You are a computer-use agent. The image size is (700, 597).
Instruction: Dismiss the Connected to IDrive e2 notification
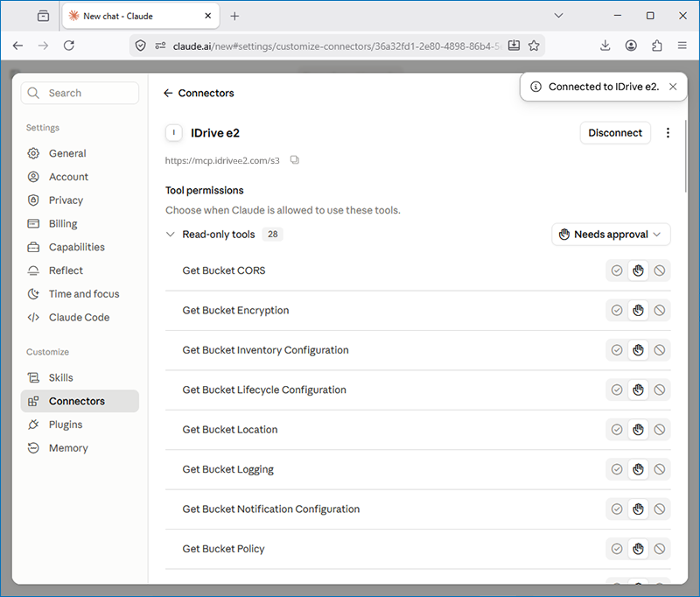673,87
